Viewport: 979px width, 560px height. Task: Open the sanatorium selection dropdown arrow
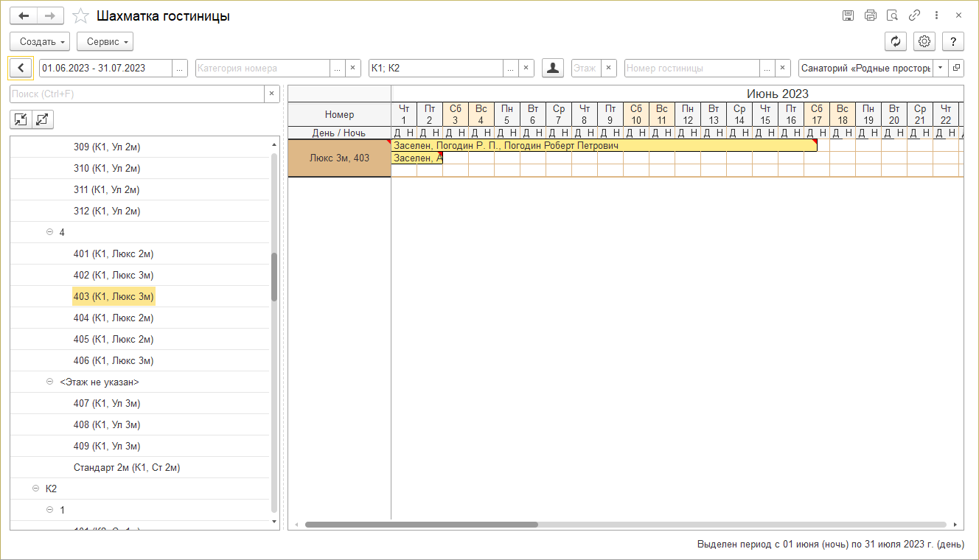click(x=940, y=68)
